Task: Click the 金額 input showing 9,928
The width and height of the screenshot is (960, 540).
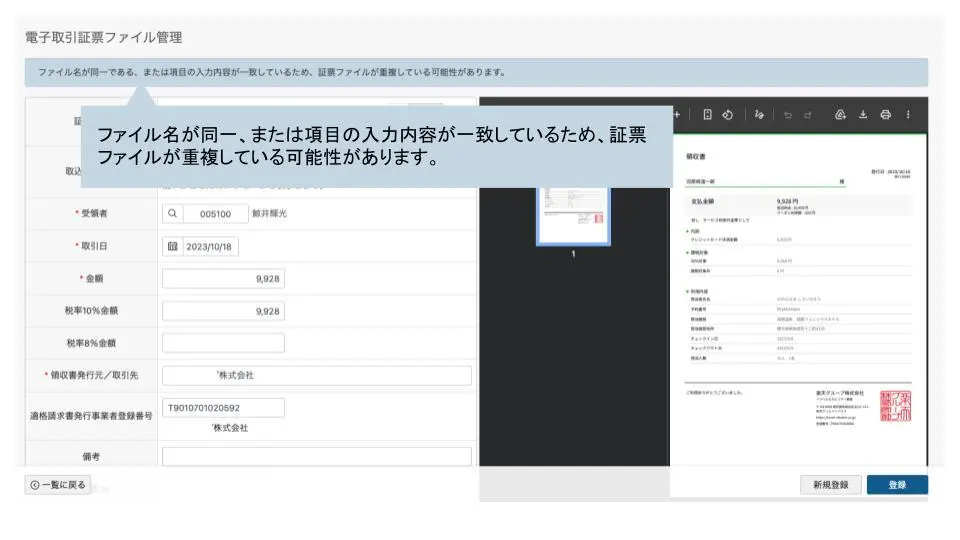Action: 223,279
